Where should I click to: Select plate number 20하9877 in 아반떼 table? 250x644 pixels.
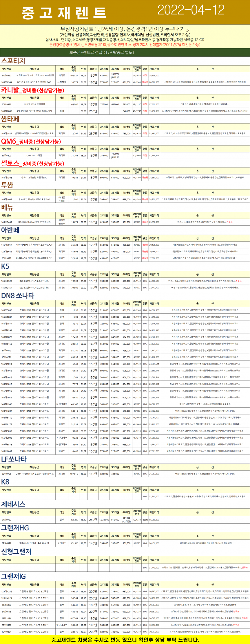tap(6, 258)
